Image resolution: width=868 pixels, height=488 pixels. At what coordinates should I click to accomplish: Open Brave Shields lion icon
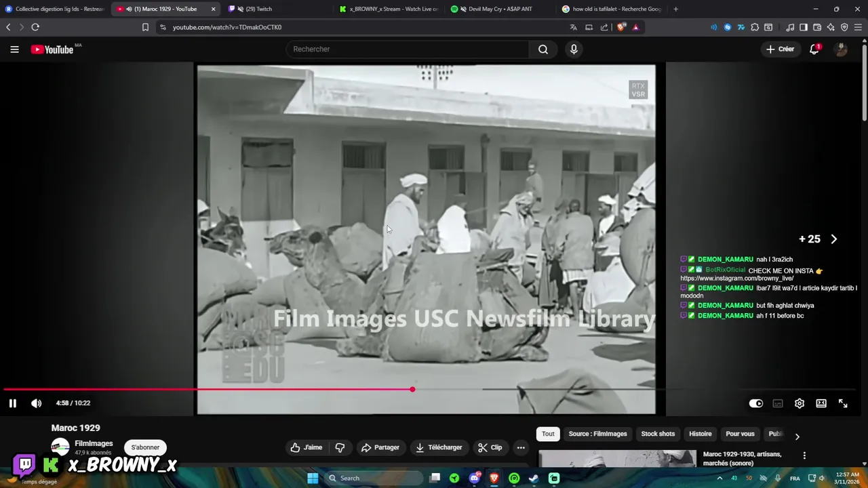621,27
